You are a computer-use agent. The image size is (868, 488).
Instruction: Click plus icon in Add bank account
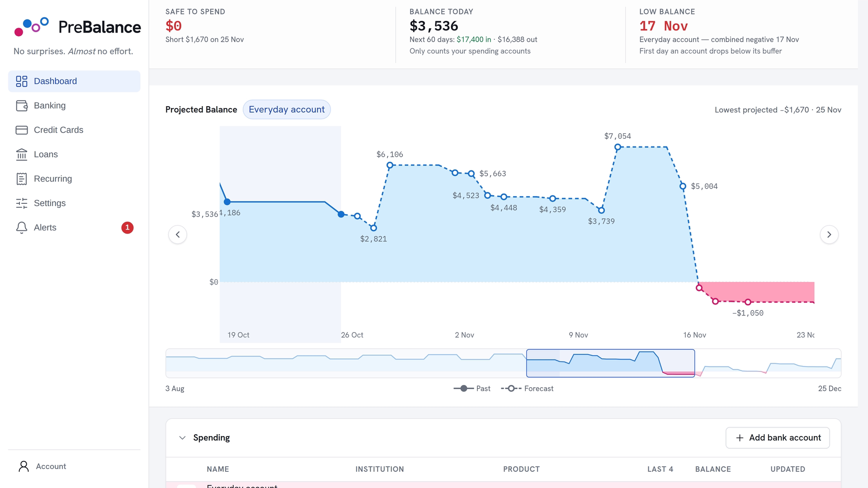pyautogui.click(x=740, y=438)
